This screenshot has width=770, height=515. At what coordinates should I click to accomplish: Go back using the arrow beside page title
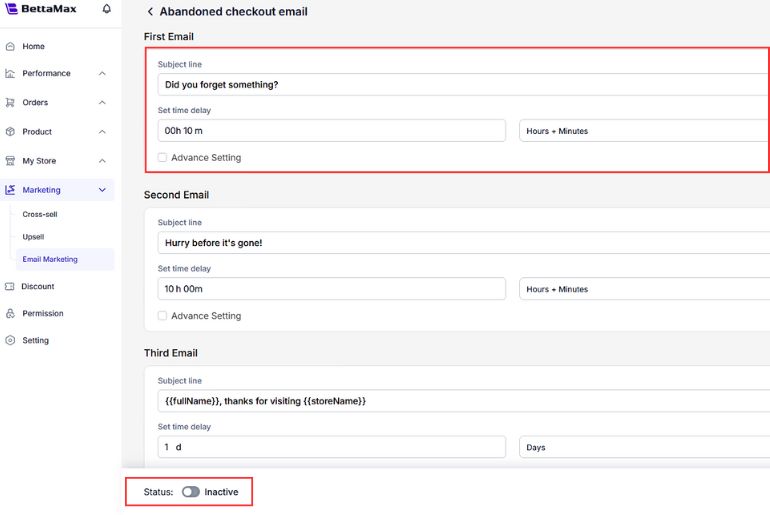(x=150, y=12)
